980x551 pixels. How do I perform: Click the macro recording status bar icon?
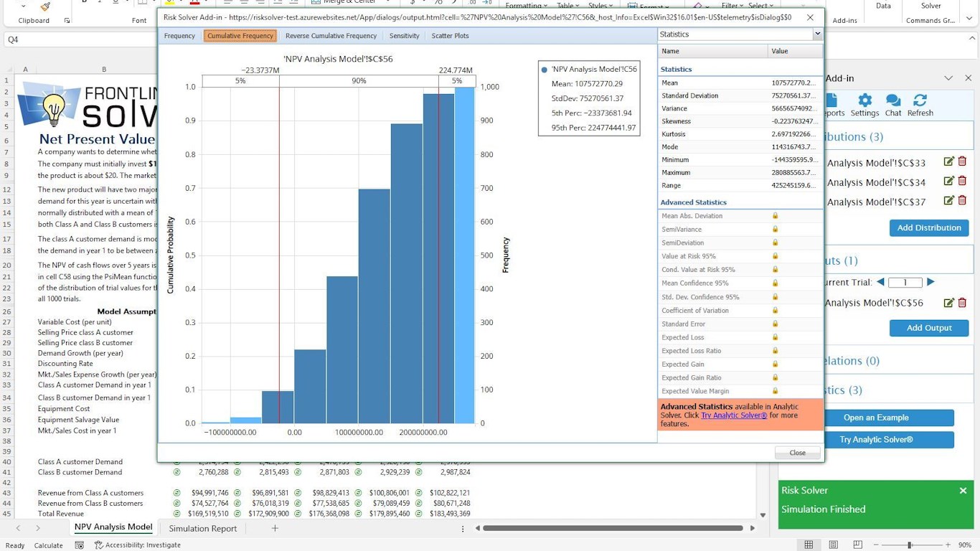tap(79, 545)
